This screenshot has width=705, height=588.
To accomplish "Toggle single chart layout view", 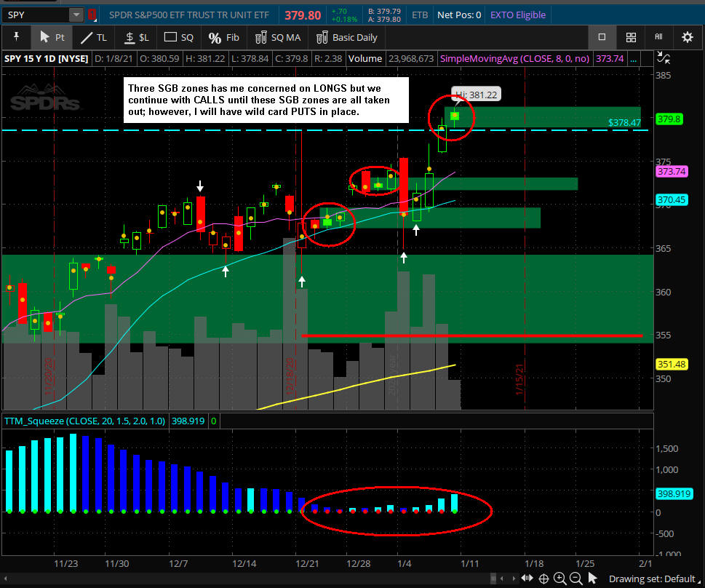I will click(602, 37).
